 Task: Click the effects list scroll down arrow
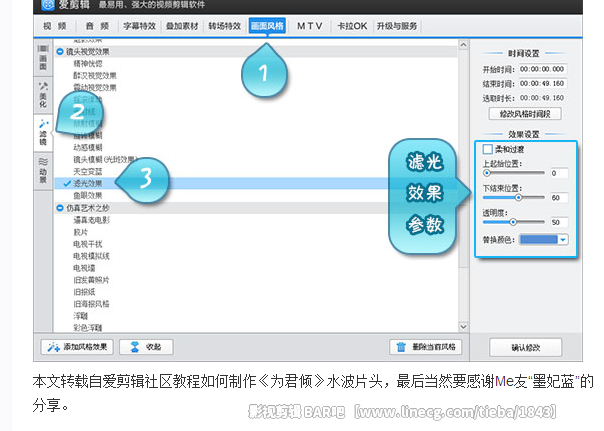463,327
